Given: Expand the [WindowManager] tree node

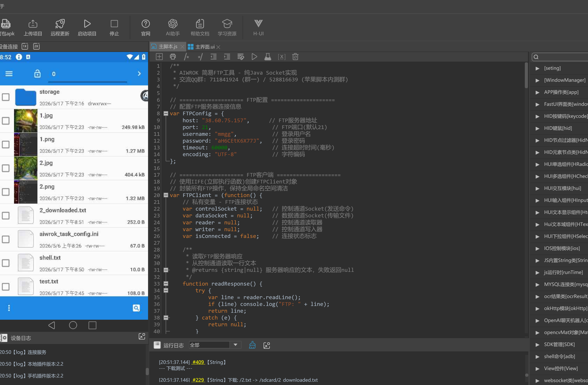Looking at the screenshot, I should [537, 80].
